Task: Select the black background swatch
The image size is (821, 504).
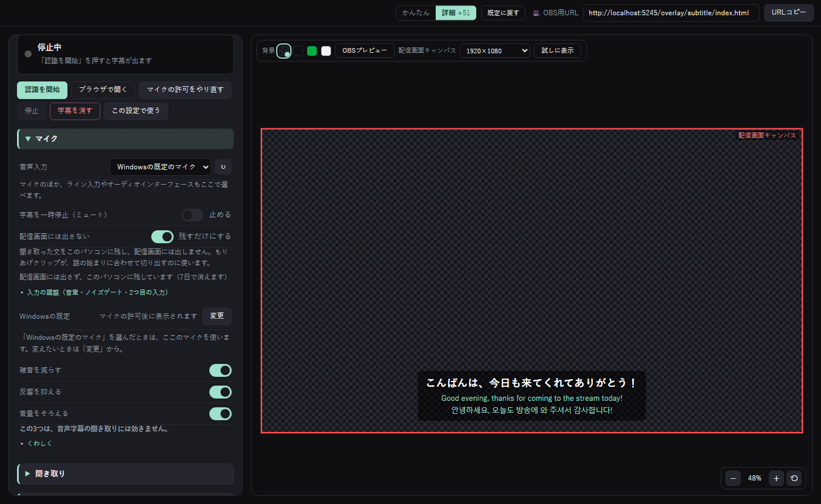Action: click(x=298, y=51)
